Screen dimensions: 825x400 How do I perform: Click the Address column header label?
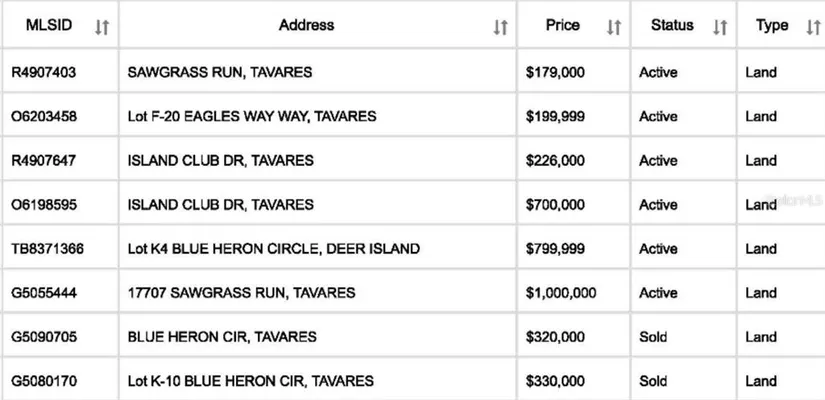[306, 25]
